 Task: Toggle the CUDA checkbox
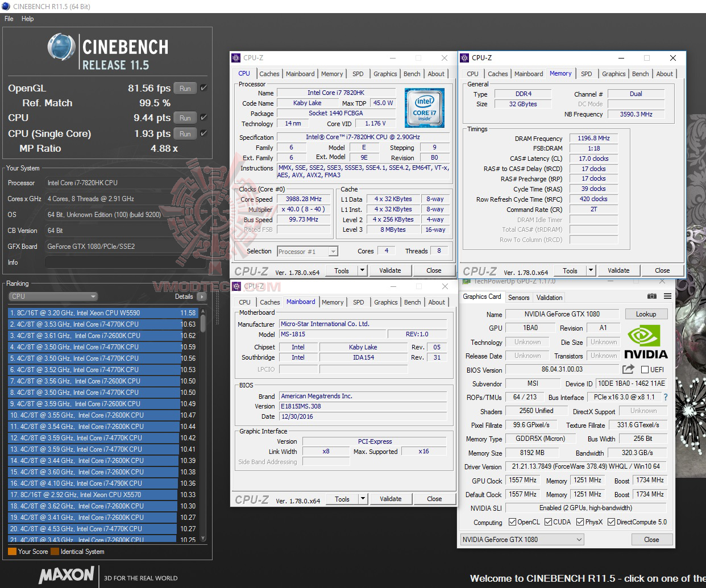click(x=548, y=522)
